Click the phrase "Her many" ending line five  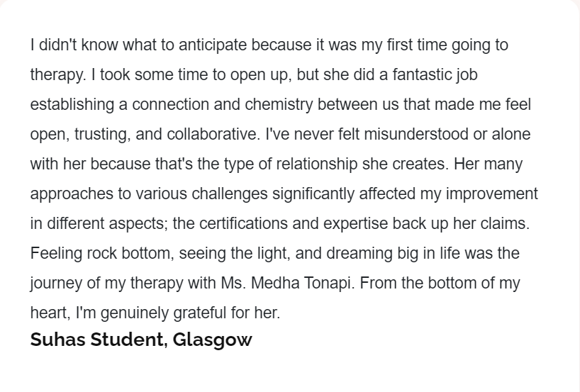[x=489, y=164]
